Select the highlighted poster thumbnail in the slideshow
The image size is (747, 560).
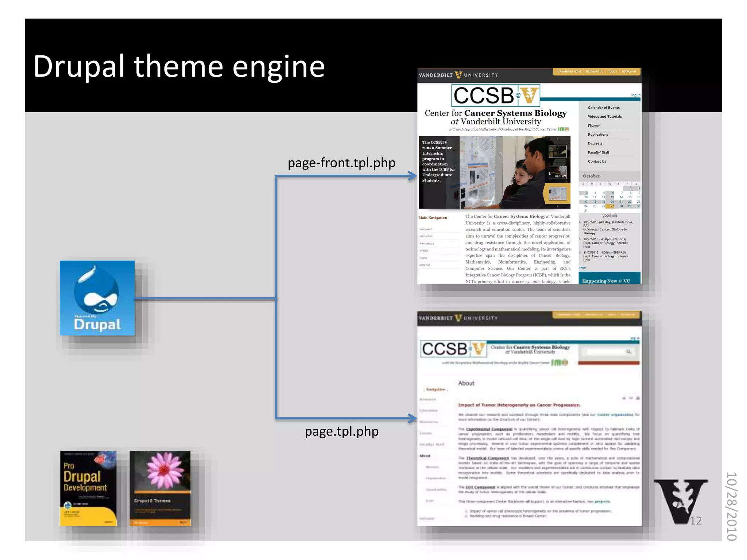click(x=558, y=193)
